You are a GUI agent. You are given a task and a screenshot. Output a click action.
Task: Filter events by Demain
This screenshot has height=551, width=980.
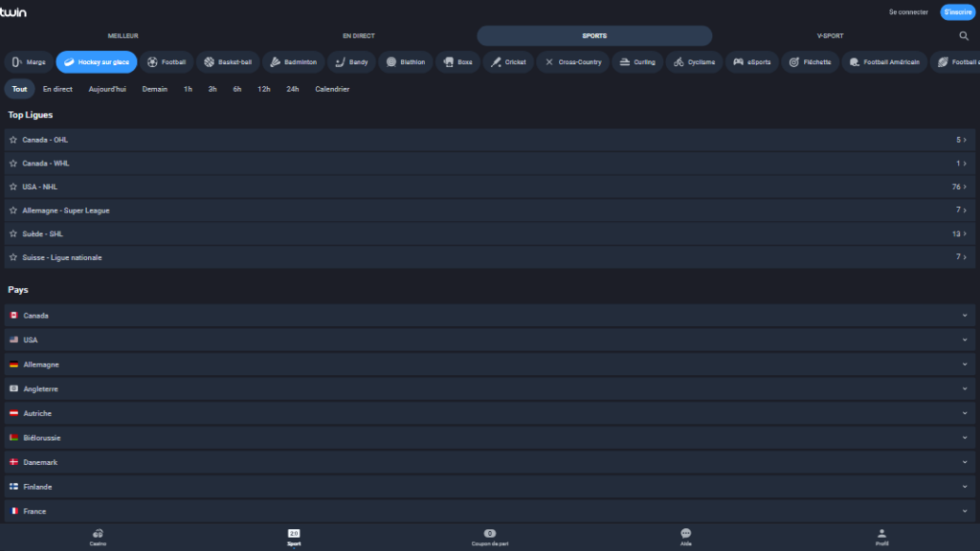pyautogui.click(x=154, y=89)
